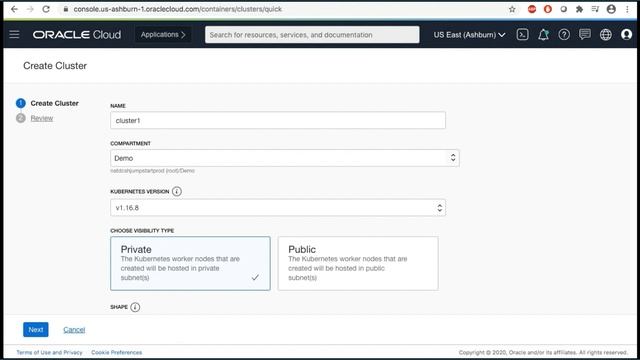Go to the Review step
Image resolution: width=640 pixels, height=360 pixels.
[42, 118]
